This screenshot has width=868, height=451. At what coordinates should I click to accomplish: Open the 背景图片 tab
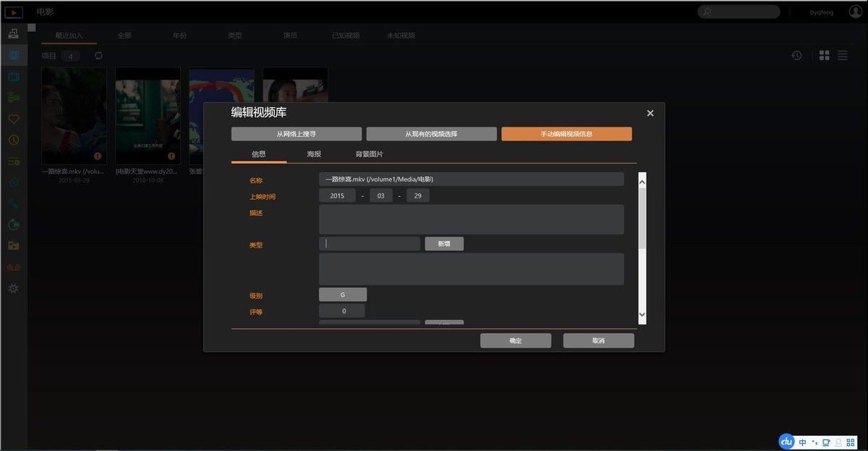coord(369,154)
